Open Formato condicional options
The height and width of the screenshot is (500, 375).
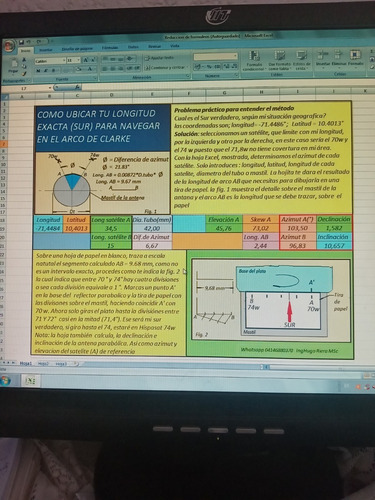point(254,60)
